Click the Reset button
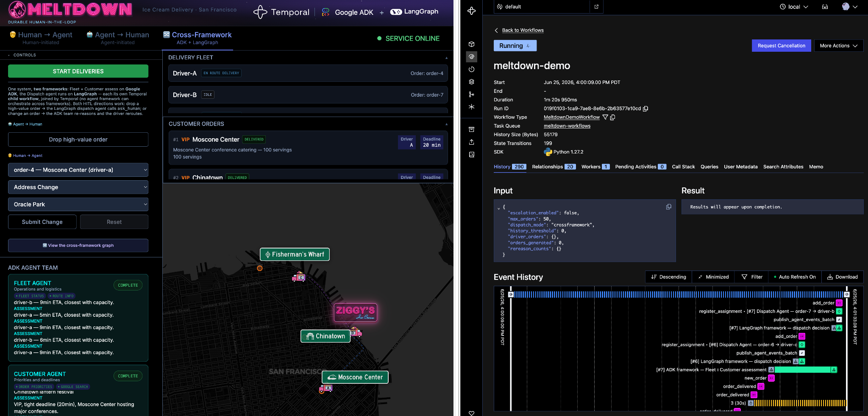Image resolution: width=868 pixels, height=416 pixels. click(x=114, y=222)
